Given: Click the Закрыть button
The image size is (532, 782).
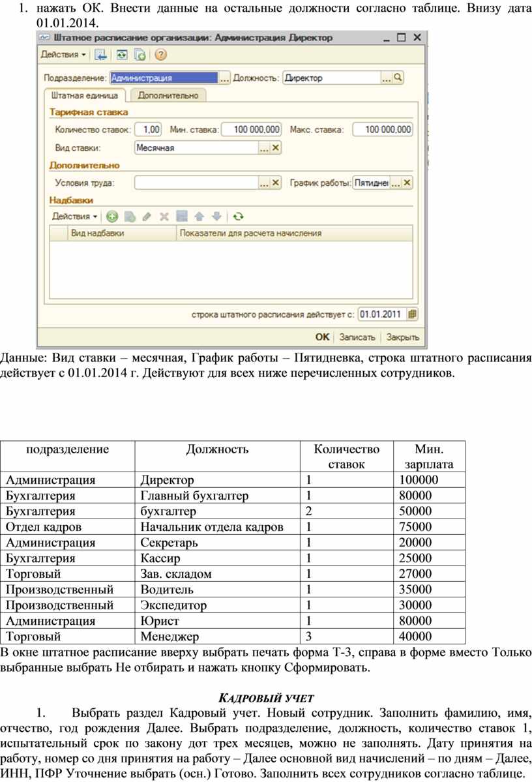Looking at the screenshot, I should (x=403, y=337).
